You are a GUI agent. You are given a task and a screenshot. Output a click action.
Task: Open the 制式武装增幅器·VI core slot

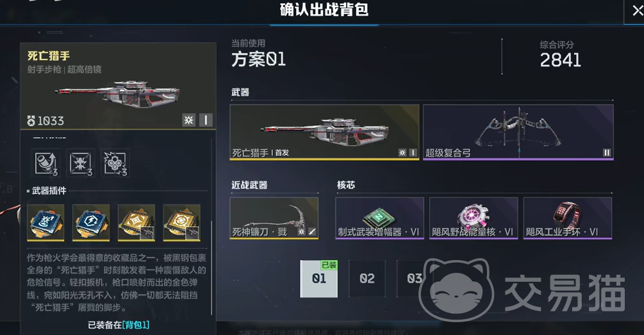coord(379,218)
